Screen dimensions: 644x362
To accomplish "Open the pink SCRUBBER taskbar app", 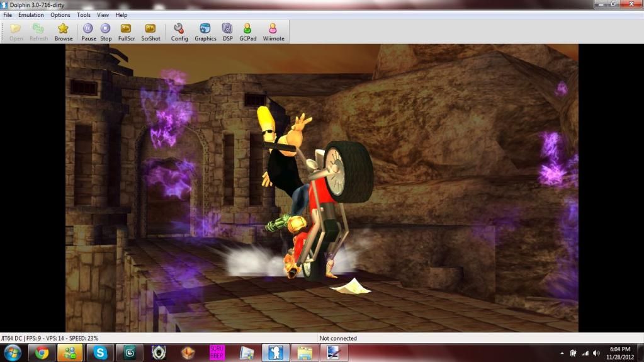I will click(x=217, y=353).
